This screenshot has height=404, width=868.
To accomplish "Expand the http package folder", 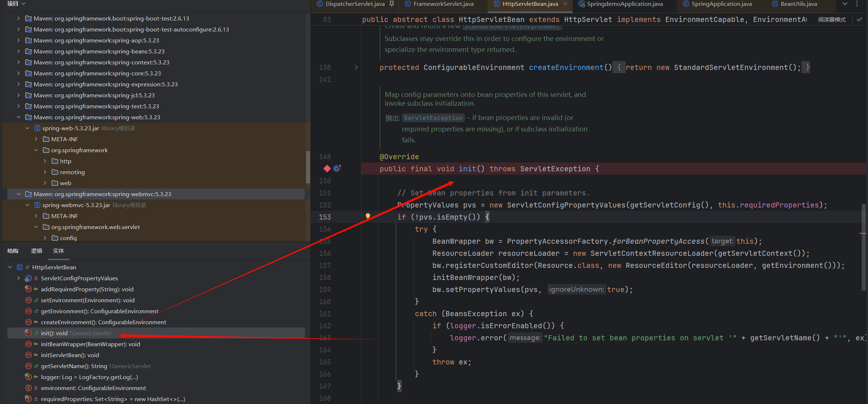I will click(x=45, y=161).
